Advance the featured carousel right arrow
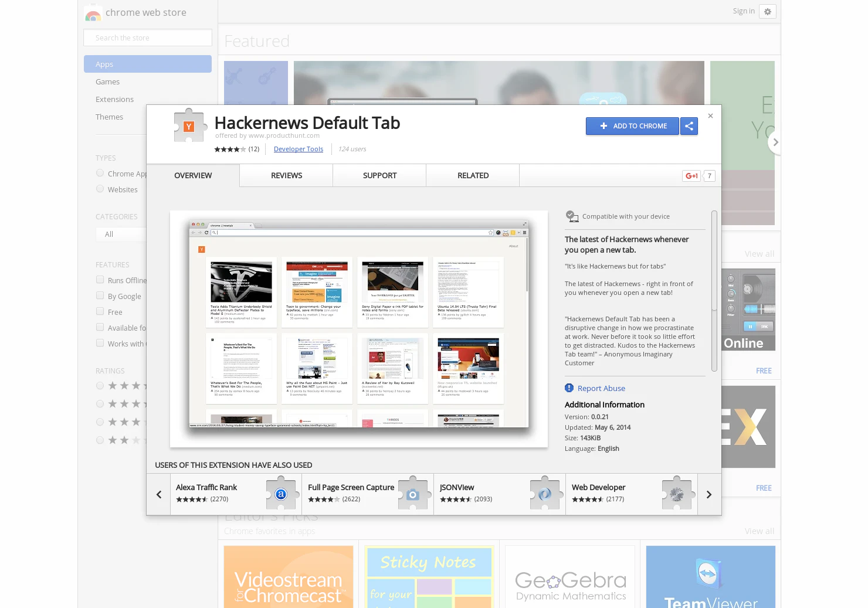 coord(775,142)
